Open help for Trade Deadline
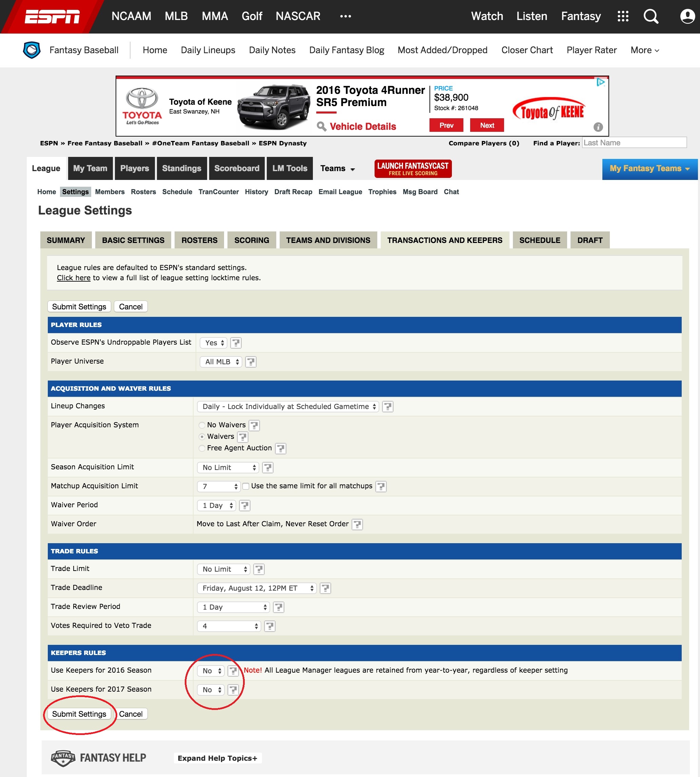The width and height of the screenshot is (700, 777). coord(325,588)
